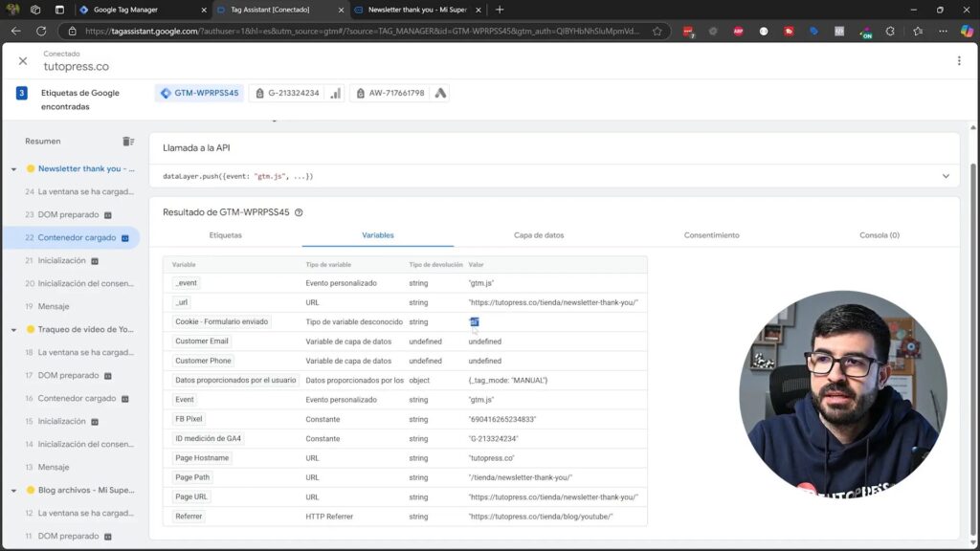Open the Resumen summary view
Screen dimensions: 980x551
point(43,142)
